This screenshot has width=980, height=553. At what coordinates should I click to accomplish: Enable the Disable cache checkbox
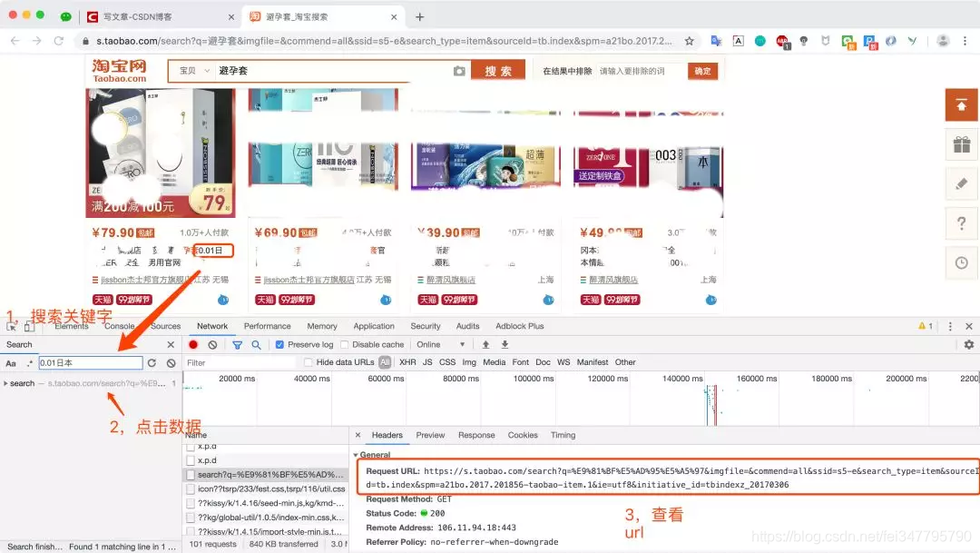(x=345, y=344)
